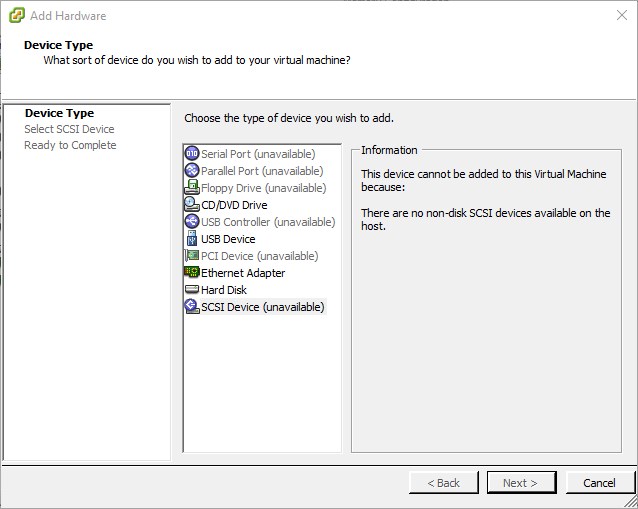Viewport: 638px width, 509px height.
Task: Select the Ethernet Adapter card icon
Action: [x=192, y=273]
